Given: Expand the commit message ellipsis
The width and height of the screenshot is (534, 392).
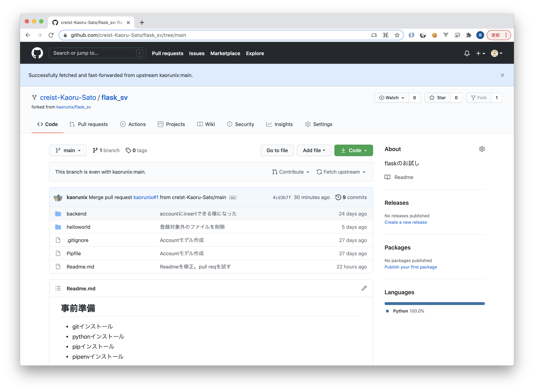Looking at the screenshot, I should pos(233,198).
